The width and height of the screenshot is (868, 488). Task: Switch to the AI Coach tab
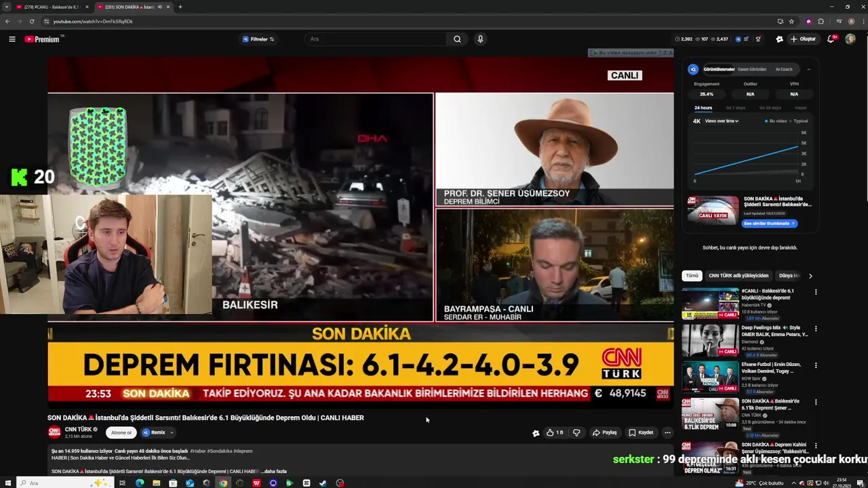pos(784,69)
